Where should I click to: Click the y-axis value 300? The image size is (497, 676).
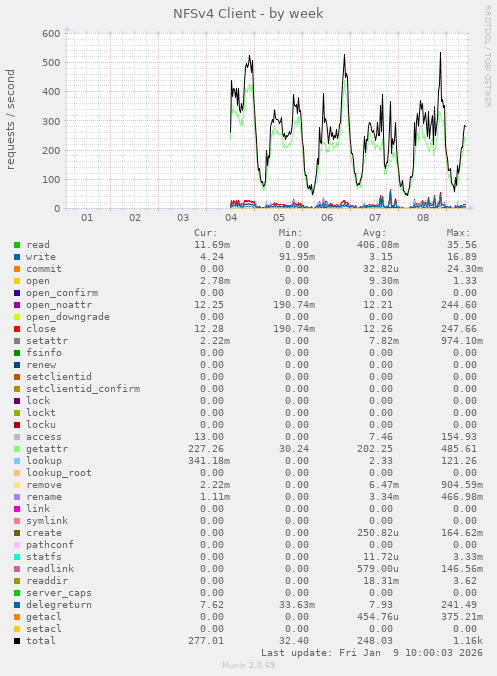tap(51, 122)
